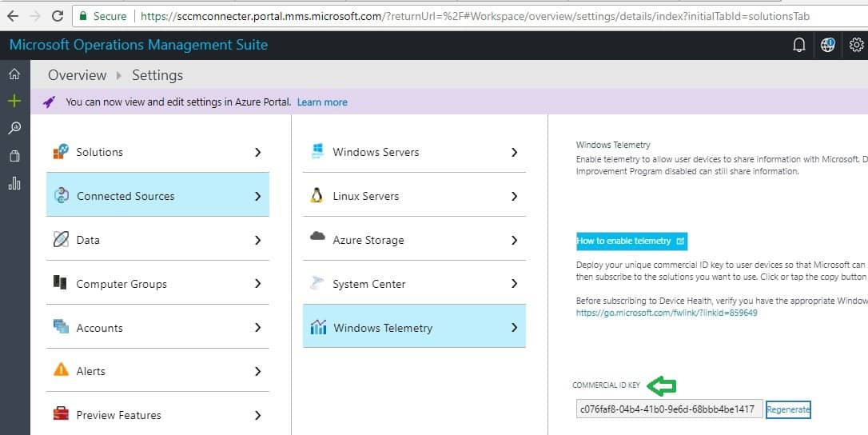Open Computer Groups settings item
The height and width of the screenshot is (435, 868).
pyautogui.click(x=157, y=283)
